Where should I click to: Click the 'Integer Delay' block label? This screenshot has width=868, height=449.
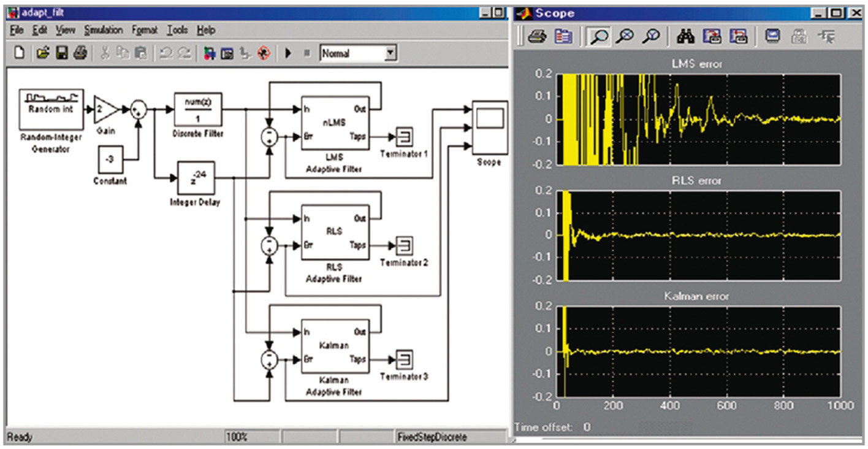coord(194,203)
